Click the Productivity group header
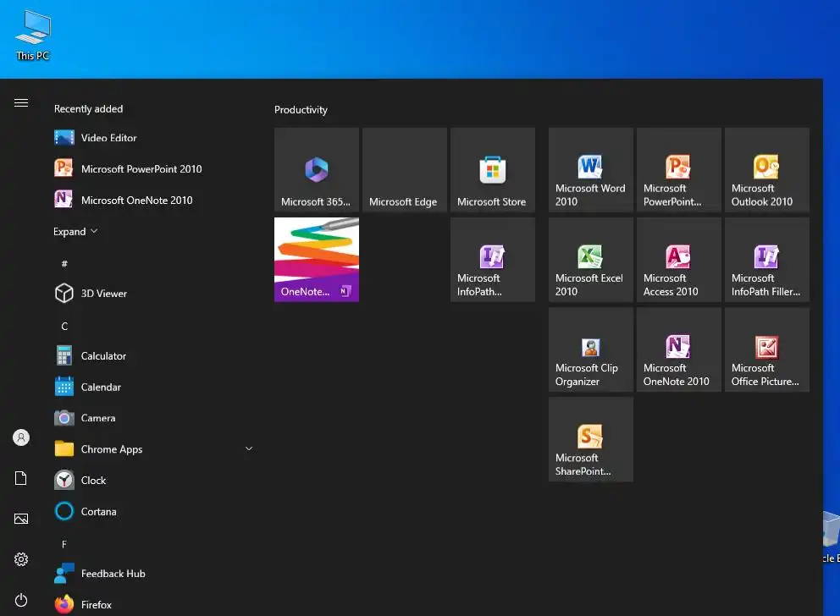Image resolution: width=840 pixels, height=616 pixels. coord(301,110)
